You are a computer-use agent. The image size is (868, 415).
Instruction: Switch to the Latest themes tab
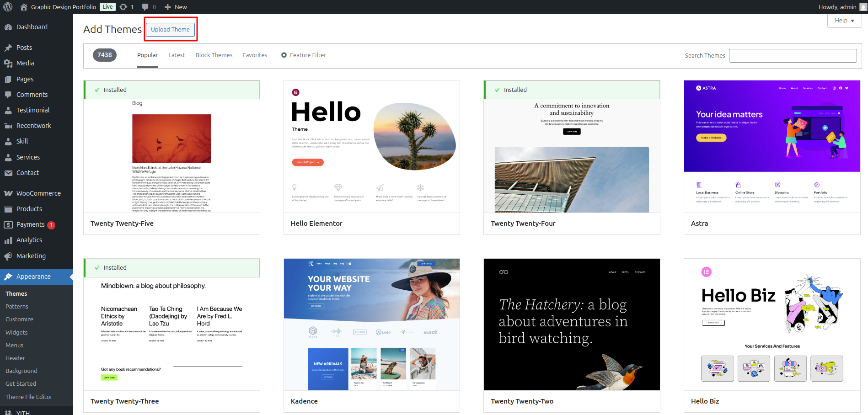pos(177,55)
